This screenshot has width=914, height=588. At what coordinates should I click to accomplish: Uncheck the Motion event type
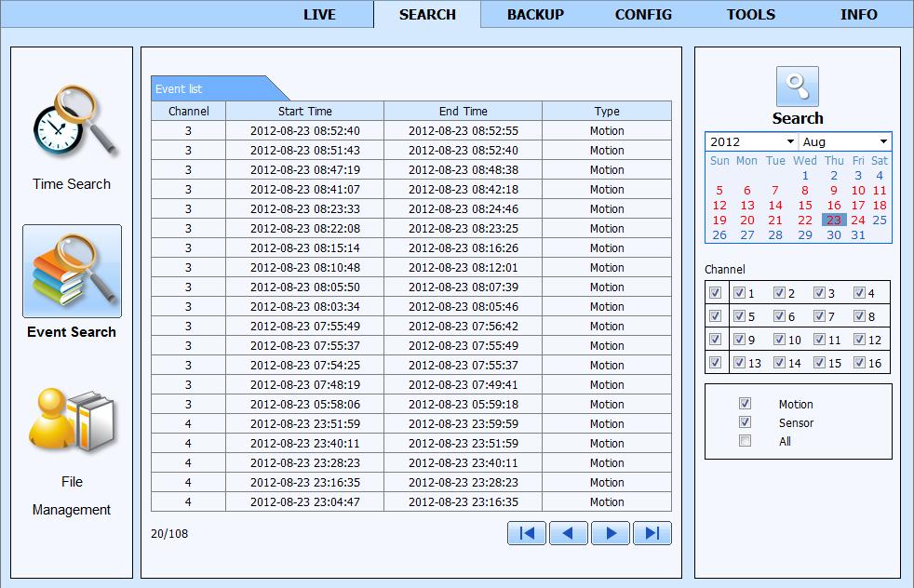(745, 403)
